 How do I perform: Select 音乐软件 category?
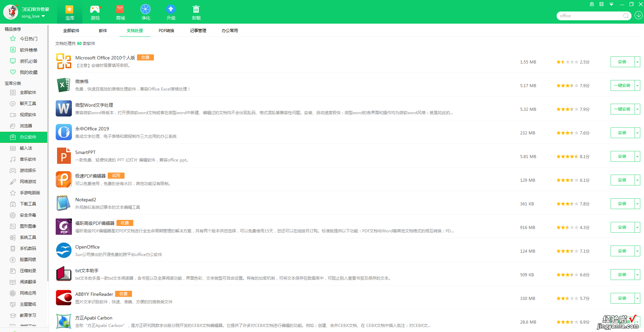pos(24,159)
